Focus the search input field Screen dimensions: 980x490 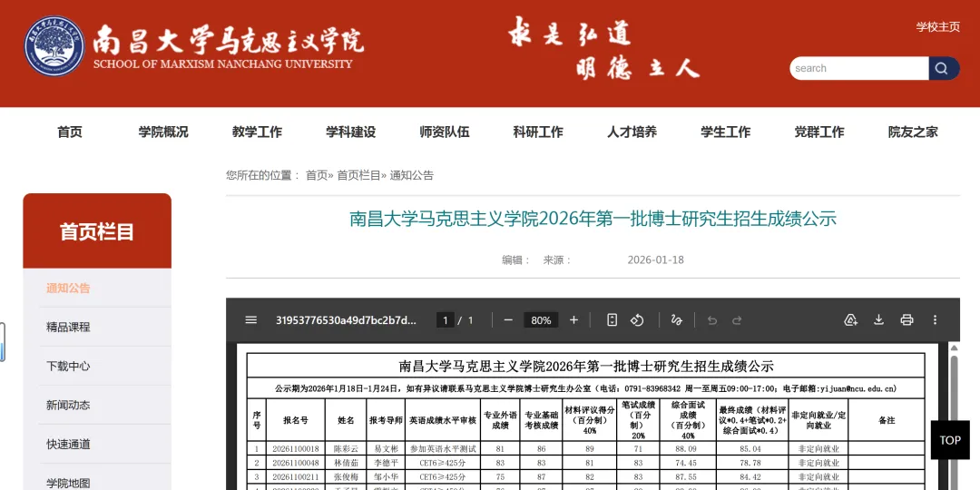[858, 68]
